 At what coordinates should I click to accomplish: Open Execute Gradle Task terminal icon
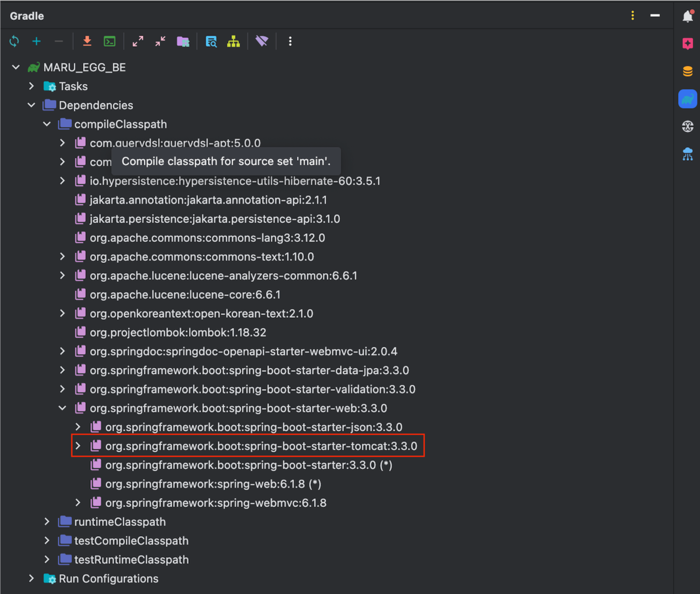click(110, 41)
